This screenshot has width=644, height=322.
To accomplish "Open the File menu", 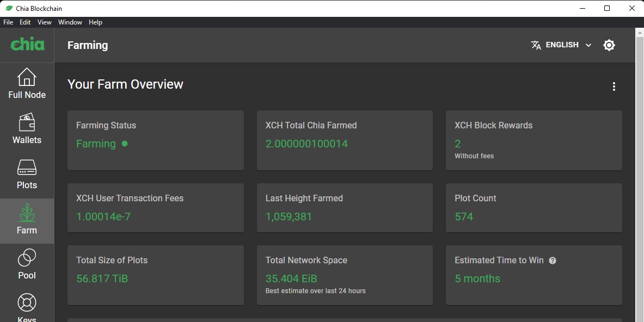I will 8,22.
